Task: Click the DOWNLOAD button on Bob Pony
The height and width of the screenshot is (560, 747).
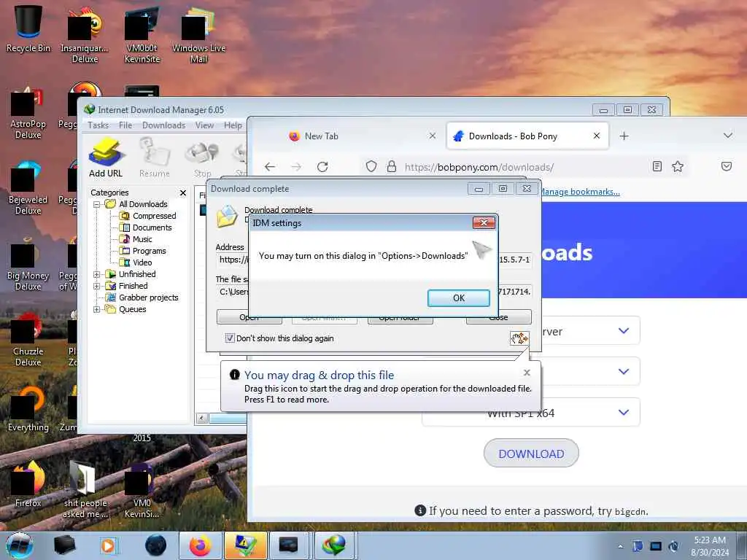Action: pyautogui.click(x=531, y=454)
